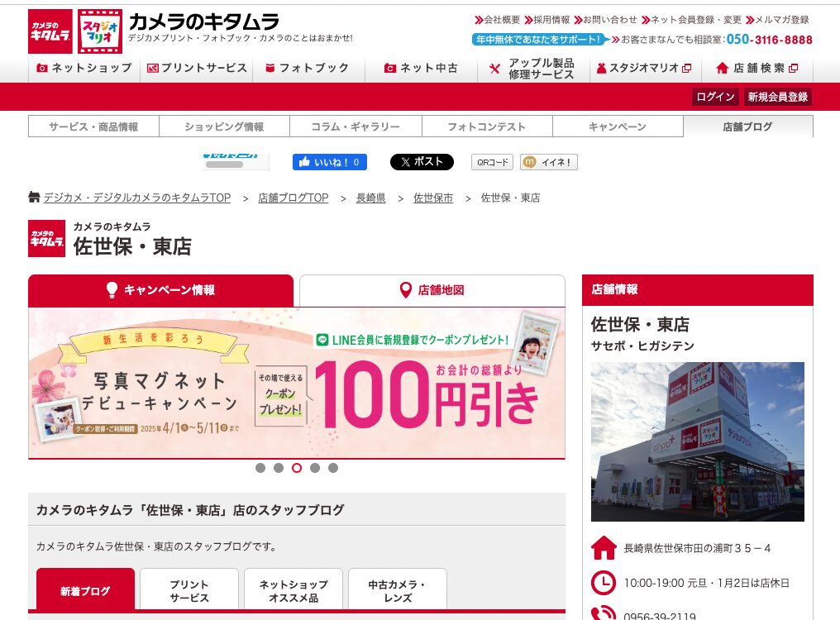Image resolution: width=840 pixels, height=620 pixels.
Task: Switch to the キャンペーン情報 tab
Action: point(160,290)
